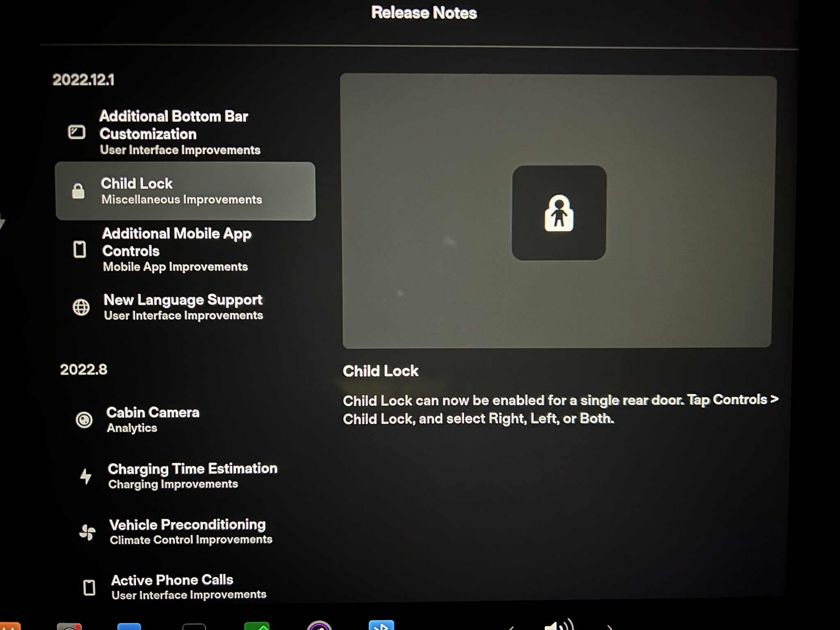Click the lightning bolt charging icon

click(86, 476)
